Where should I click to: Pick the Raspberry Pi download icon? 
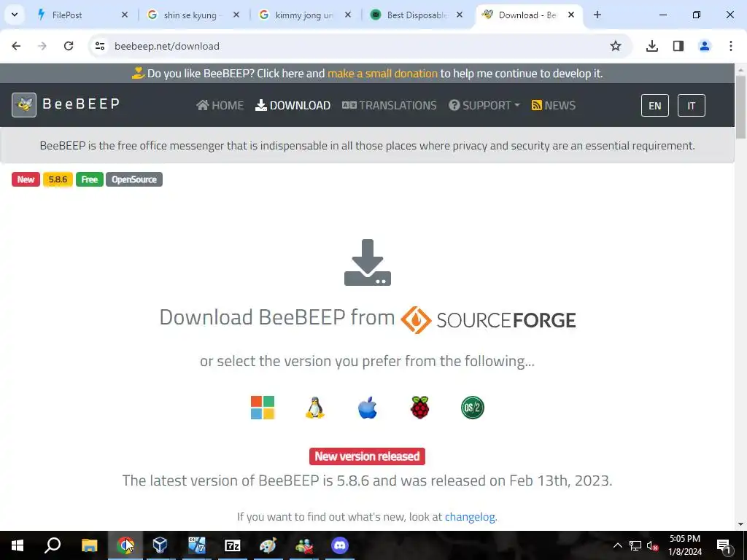point(419,408)
